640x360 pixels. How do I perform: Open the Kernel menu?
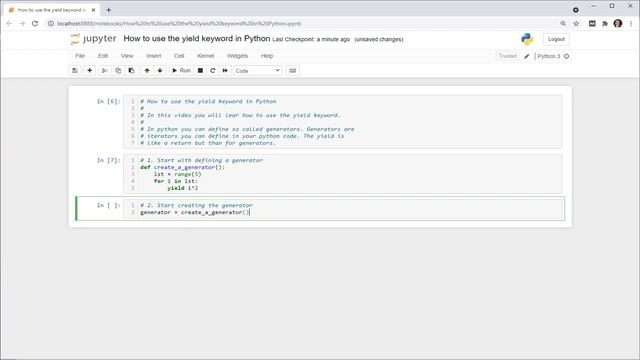[206, 56]
